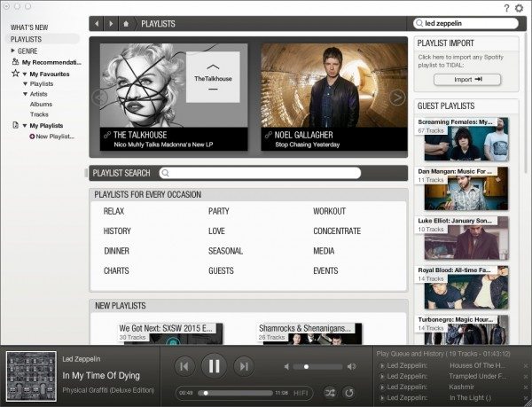This screenshot has height=407, width=532.
Task: Click the magnifier icon in Playlist Search
Action: pyautogui.click(x=165, y=173)
